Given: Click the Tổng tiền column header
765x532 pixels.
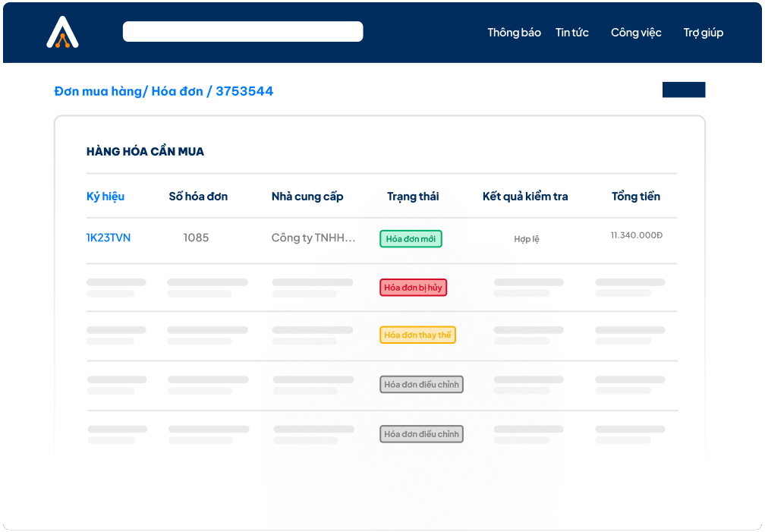Looking at the screenshot, I should click(636, 197).
